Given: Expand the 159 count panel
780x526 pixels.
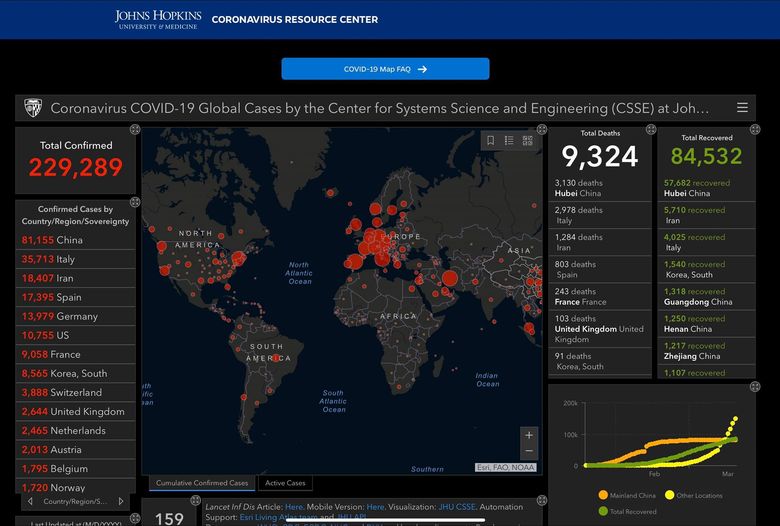Looking at the screenshot, I should click(195, 500).
